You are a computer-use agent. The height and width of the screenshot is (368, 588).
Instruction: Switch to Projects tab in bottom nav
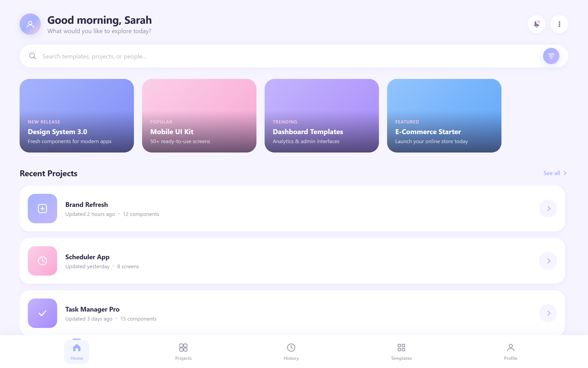point(183,352)
